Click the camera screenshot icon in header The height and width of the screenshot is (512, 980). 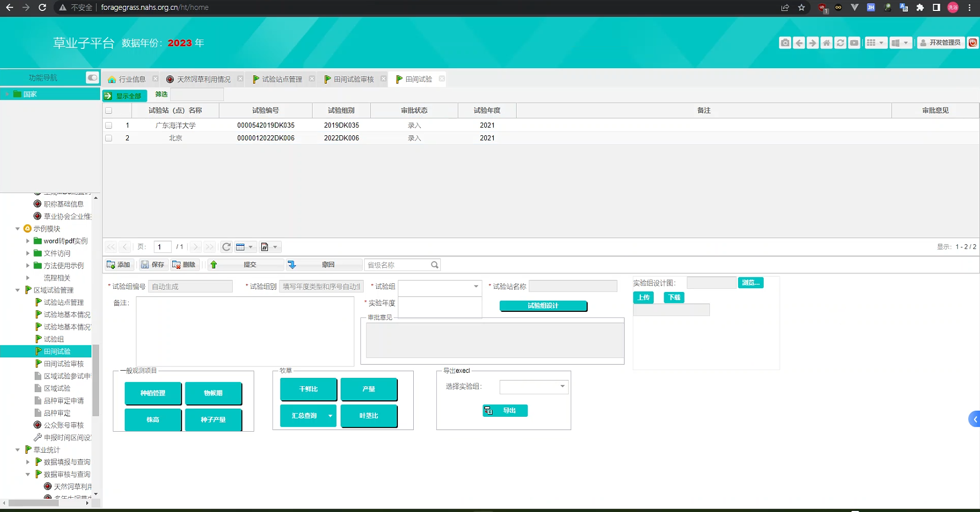point(785,43)
